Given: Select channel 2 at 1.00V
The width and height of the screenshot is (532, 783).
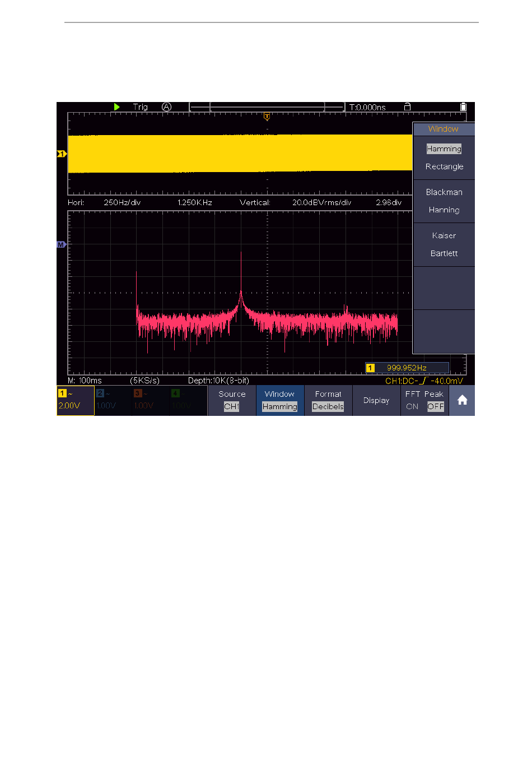Looking at the screenshot, I should click(113, 400).
